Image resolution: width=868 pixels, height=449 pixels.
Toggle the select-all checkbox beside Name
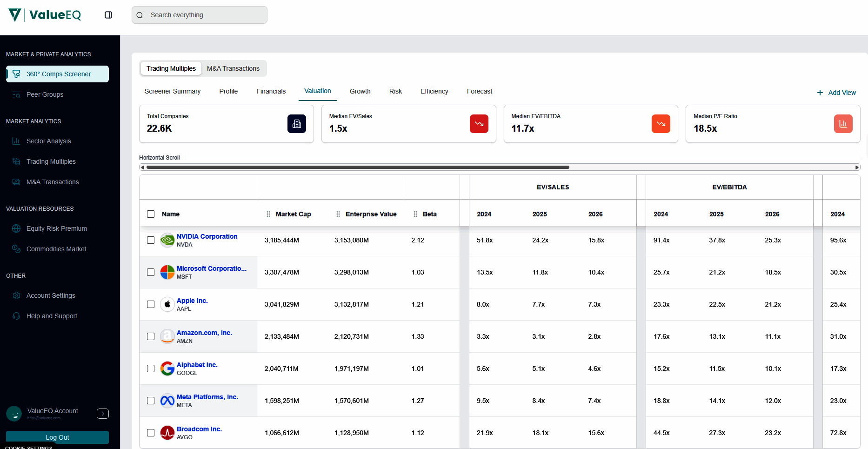151,214
